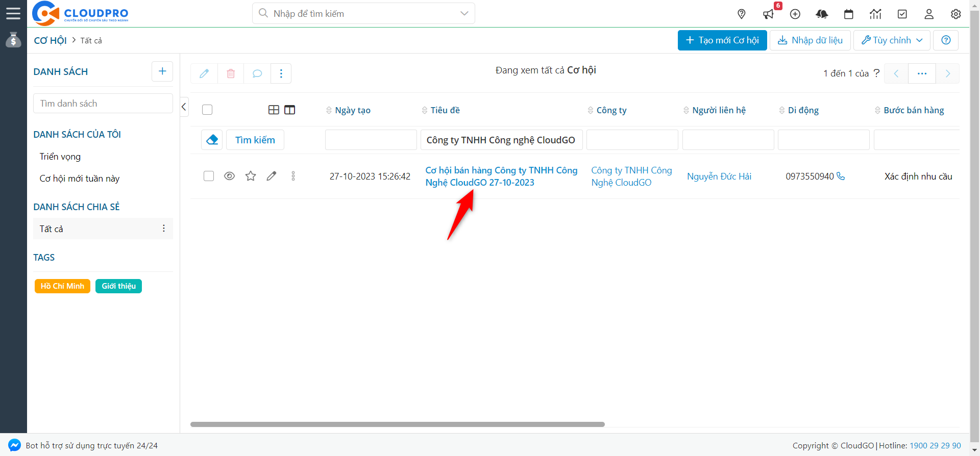980x456 pixels.
Task: Open the map location pin icon
Action: tap(742, 14)
